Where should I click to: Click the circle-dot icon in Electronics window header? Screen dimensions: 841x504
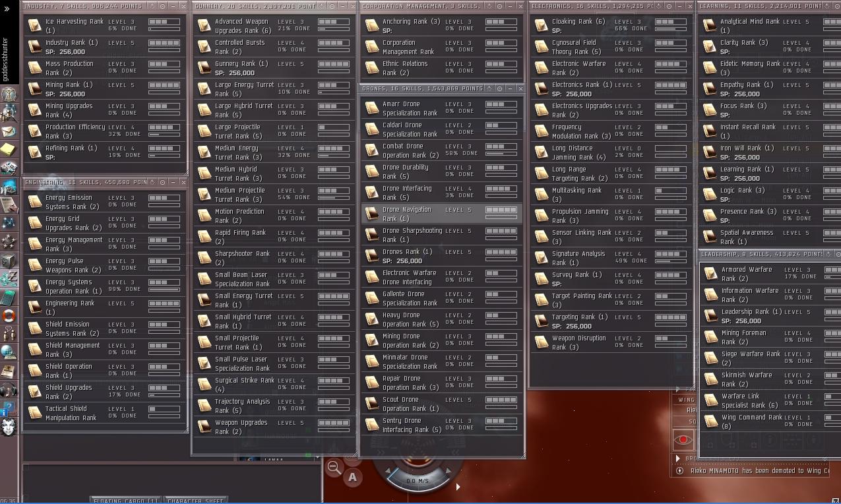(669, 6)
